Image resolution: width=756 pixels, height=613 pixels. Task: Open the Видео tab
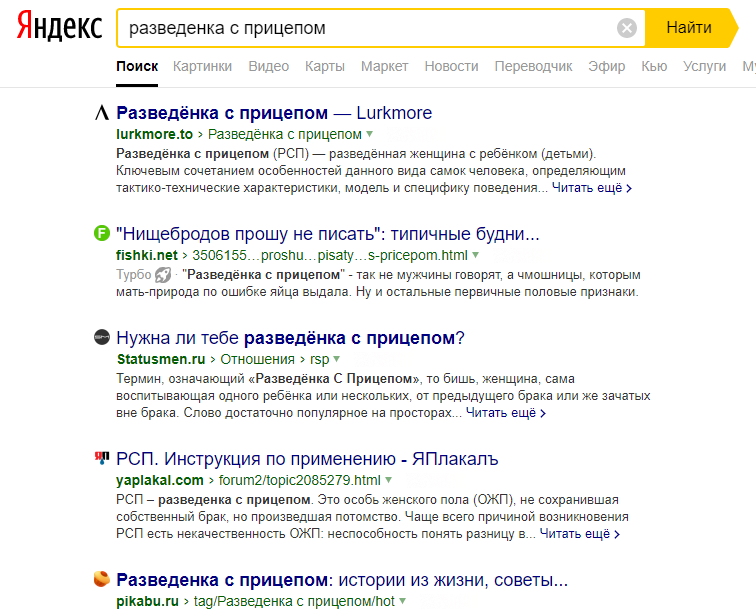(269, 66)
